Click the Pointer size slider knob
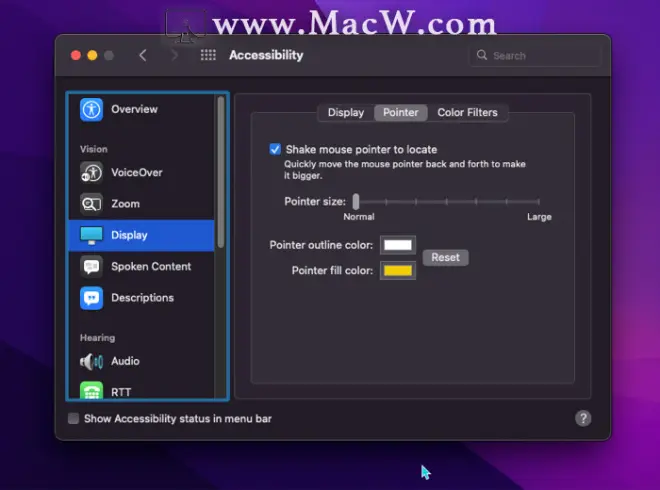Viewport: 660px width, 490px height. pos(356,202)
